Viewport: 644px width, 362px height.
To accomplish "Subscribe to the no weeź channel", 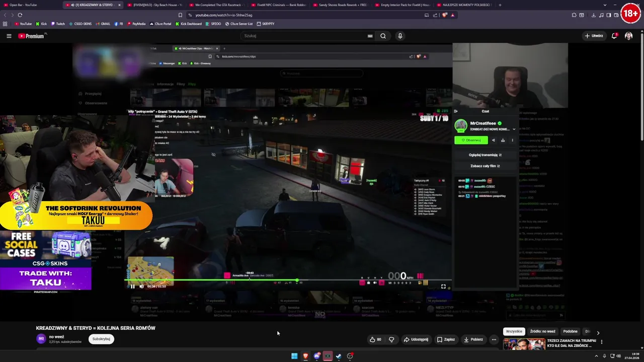I will tap(101, 339).
